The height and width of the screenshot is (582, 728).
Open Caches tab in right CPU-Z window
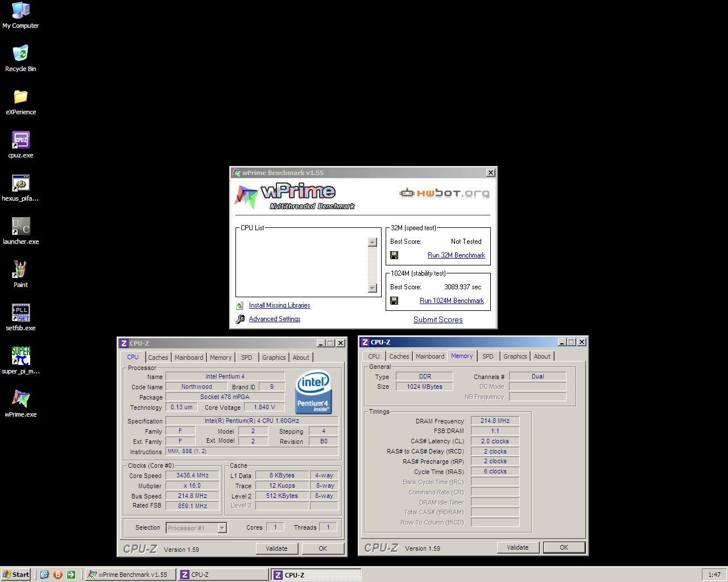(399, 356)
